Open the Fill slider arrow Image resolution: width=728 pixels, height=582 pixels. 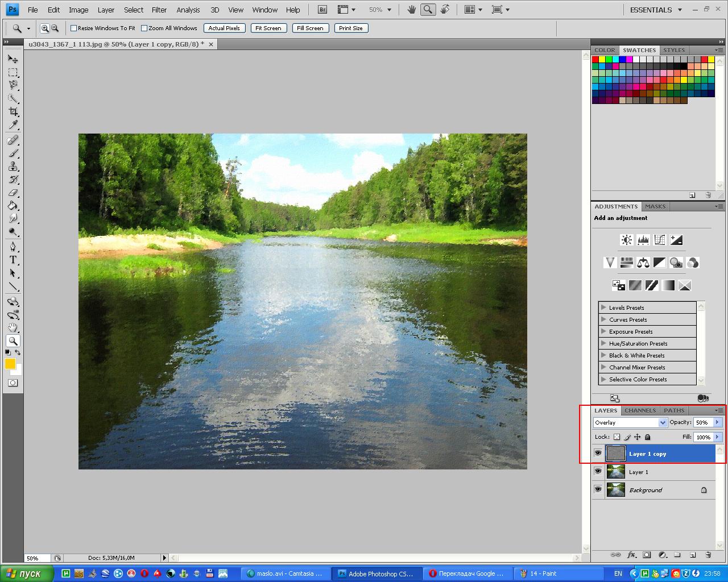[x=717, y=437]
